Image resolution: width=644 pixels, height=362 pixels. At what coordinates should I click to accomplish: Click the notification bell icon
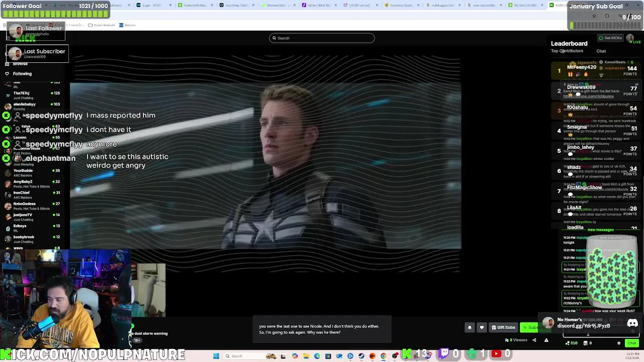tap(469, 327)
